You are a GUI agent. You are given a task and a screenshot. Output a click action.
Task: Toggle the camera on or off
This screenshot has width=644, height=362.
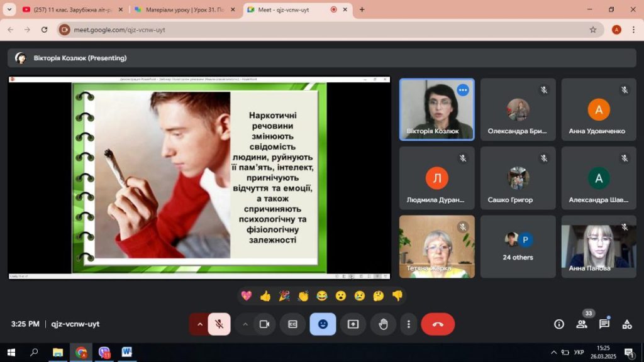[x=264, y=324]
